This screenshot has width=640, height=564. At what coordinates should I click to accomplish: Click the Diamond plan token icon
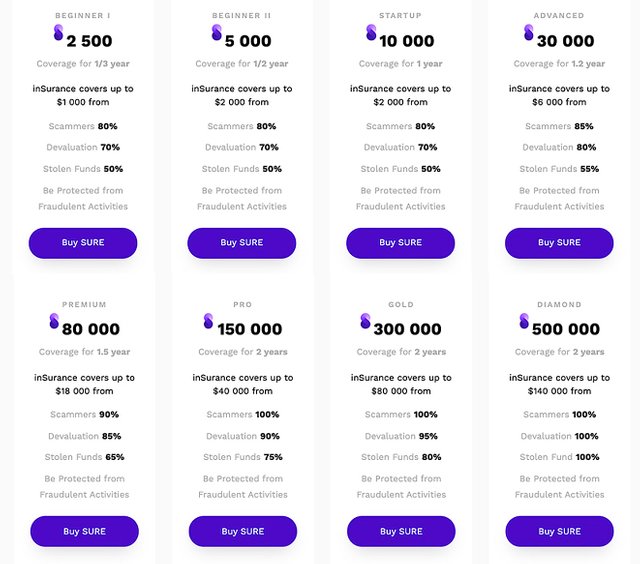[524, 321]
